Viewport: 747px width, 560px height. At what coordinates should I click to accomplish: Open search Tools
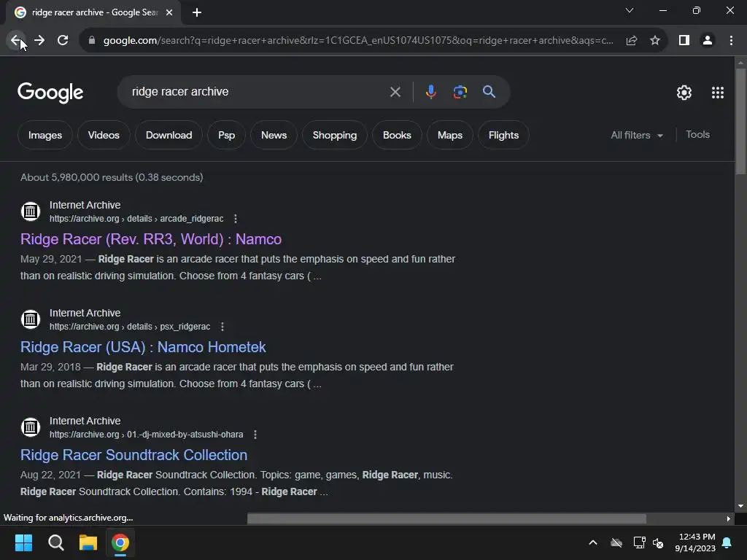(697, 135)
